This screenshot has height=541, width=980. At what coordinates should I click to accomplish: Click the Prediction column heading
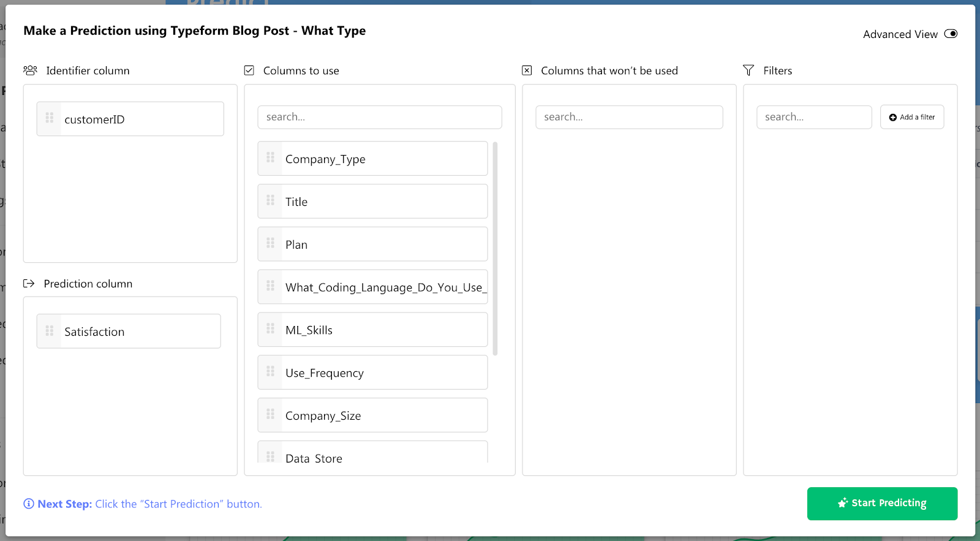click(88, 284)
